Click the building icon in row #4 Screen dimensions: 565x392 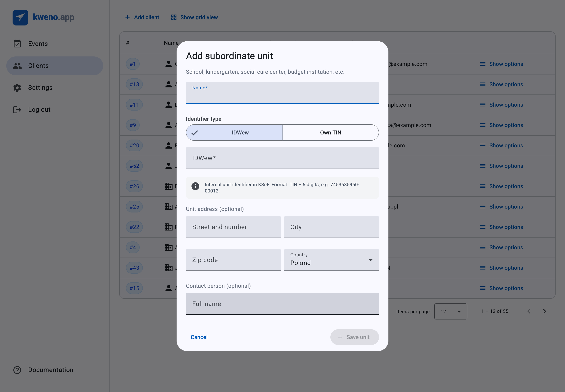tap(168, 247)
